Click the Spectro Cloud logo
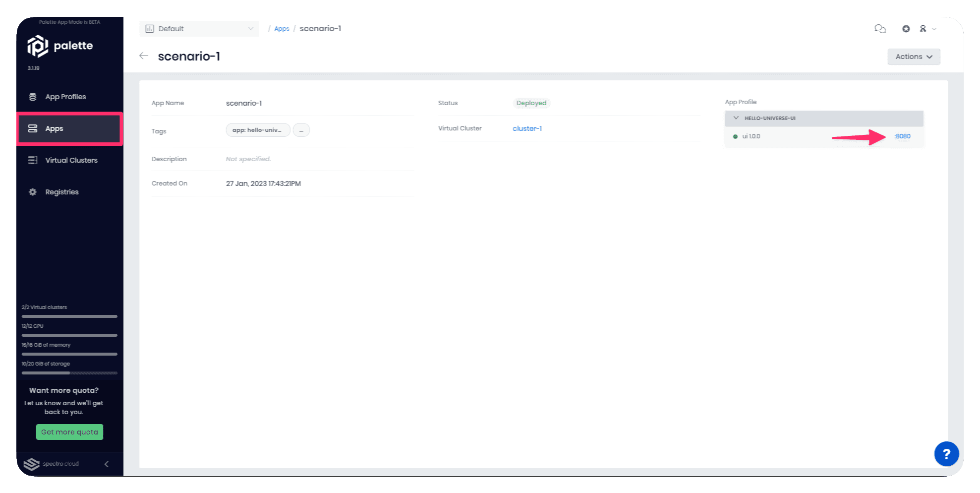Viewport: 980px width, 493px height. (52, 464)
